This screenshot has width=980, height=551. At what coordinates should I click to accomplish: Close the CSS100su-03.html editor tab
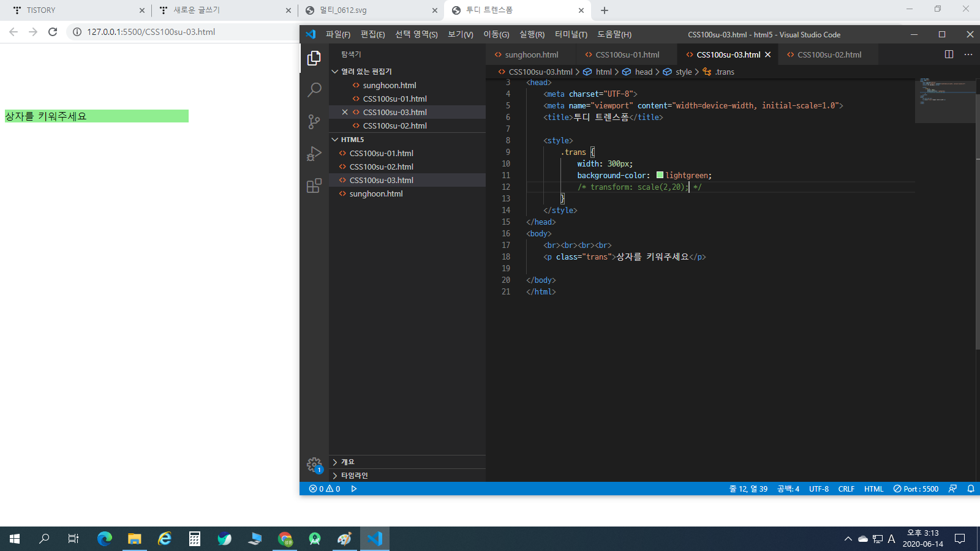click(x=768, y=54)
